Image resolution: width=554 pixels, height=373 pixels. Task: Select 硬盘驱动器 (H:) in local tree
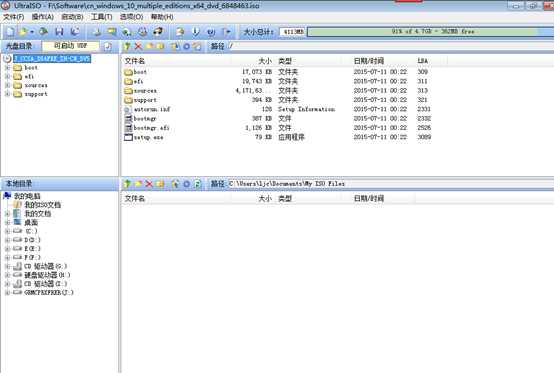point(47,275)
